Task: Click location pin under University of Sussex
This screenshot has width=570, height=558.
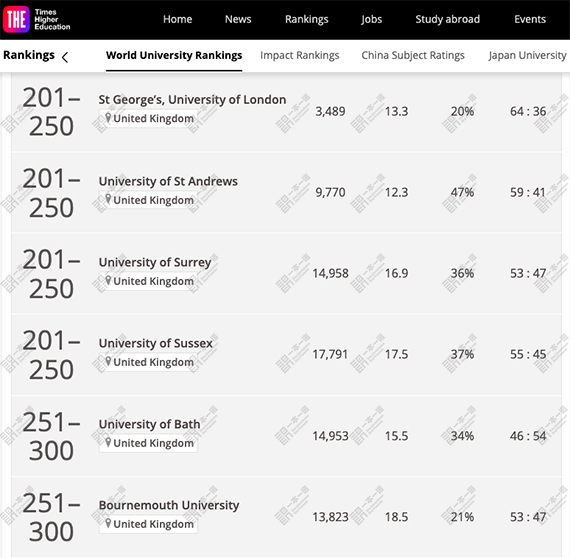Action: pyautogui.click(x=108, y=361)
